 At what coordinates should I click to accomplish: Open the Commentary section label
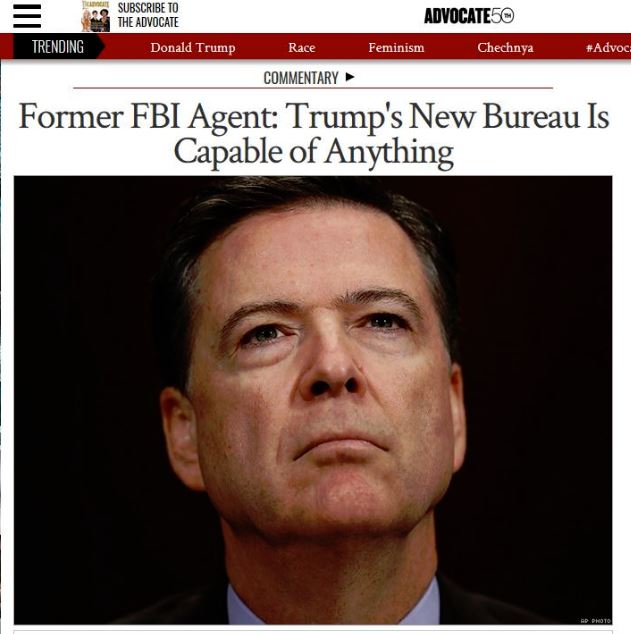pyautogui.click(x=301, y=78)
